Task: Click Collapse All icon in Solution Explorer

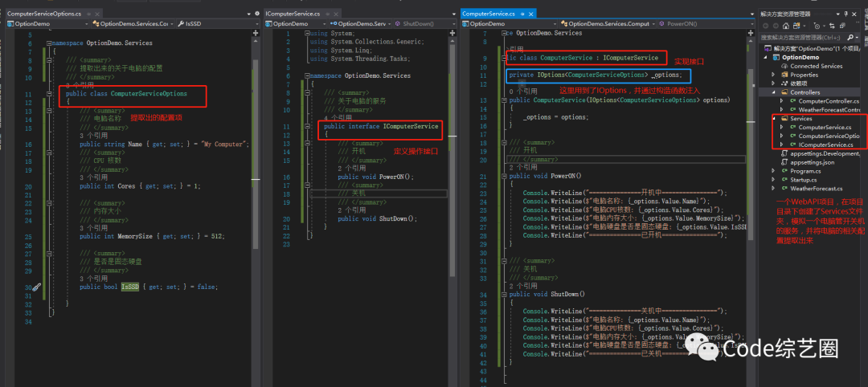Action: [x=841, y=26]
